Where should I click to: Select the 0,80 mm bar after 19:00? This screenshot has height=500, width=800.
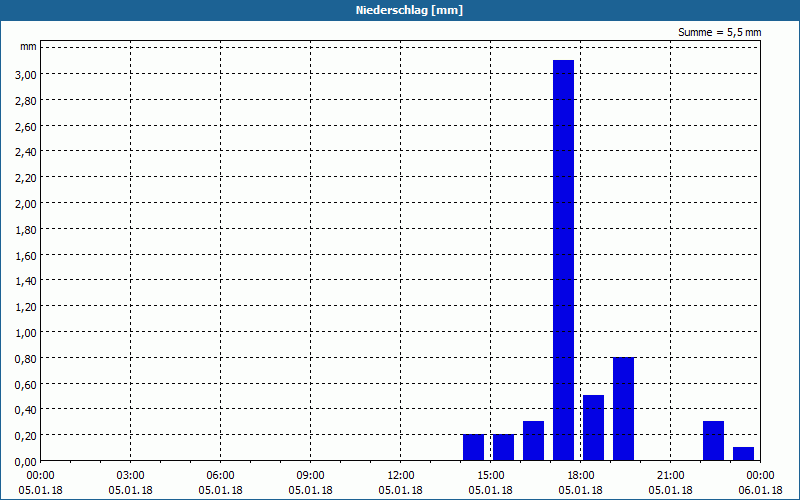coord(623,409)
